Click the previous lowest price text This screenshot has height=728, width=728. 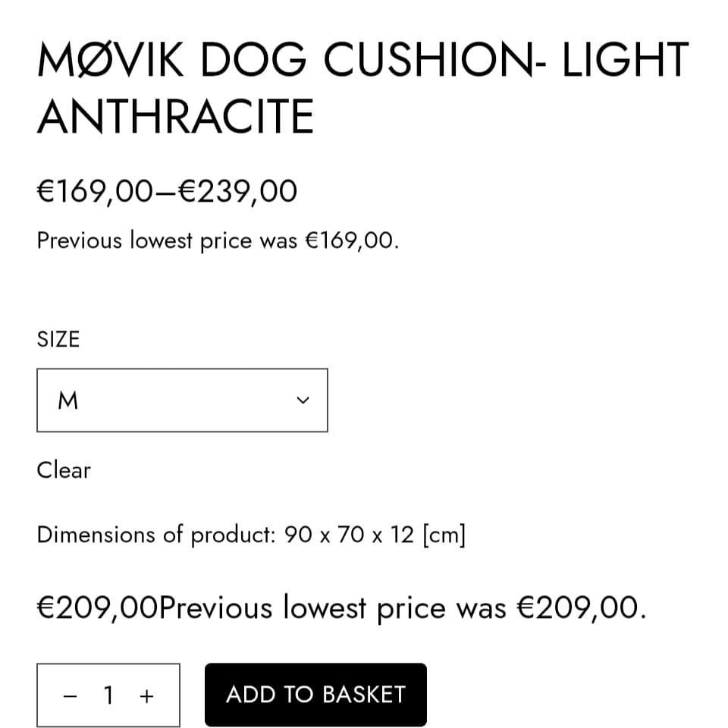coord(218,240)
